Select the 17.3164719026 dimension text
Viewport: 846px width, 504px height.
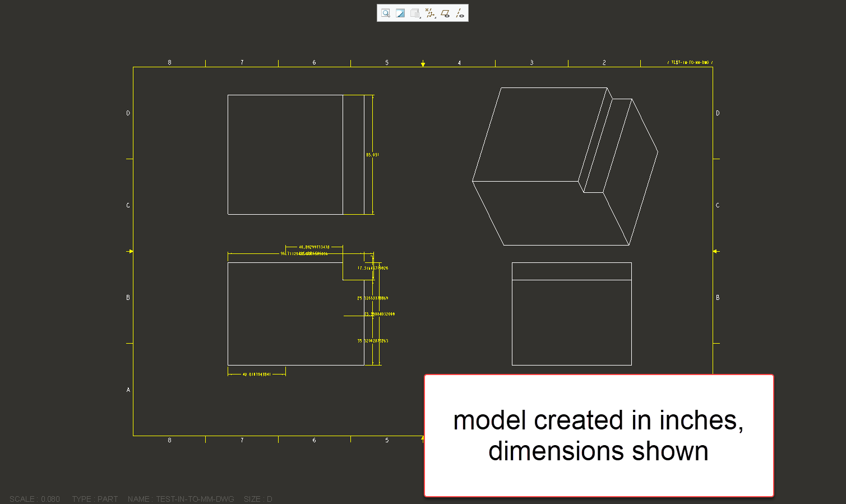[372, 267]
